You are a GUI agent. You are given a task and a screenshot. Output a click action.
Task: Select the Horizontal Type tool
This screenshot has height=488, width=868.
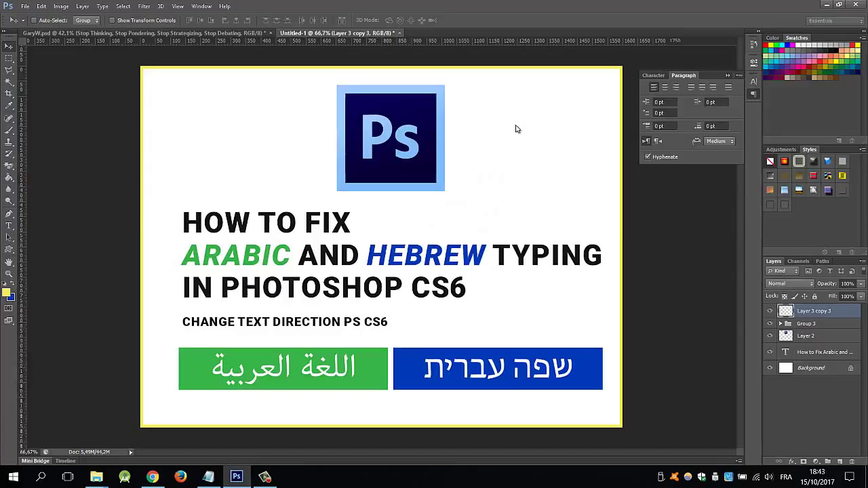click(9, 225)
